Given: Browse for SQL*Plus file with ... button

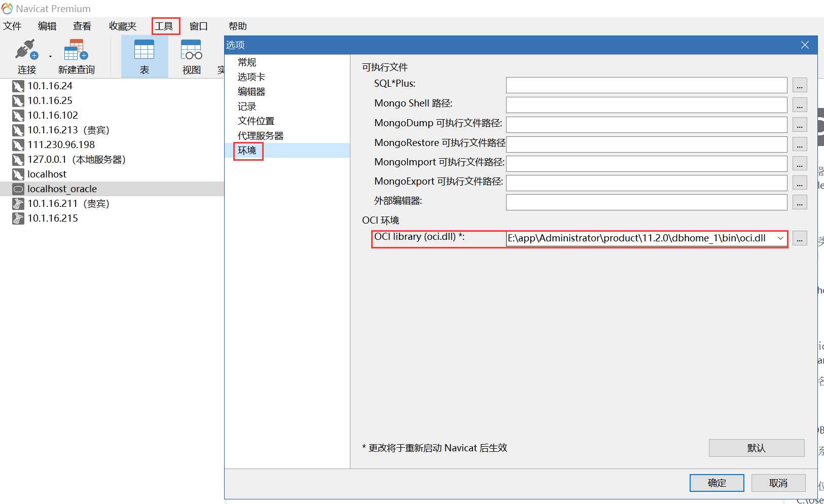Looking at the screenshot, I should click(x=800, y=85).
